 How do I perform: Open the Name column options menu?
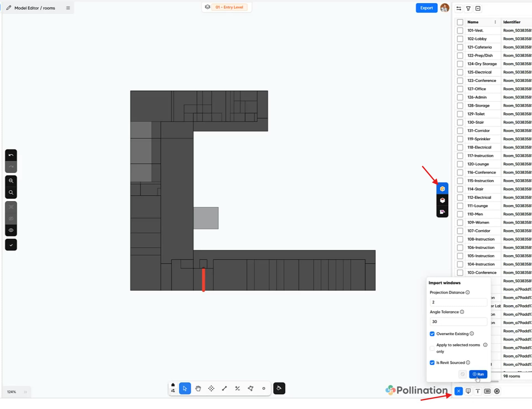495,22
